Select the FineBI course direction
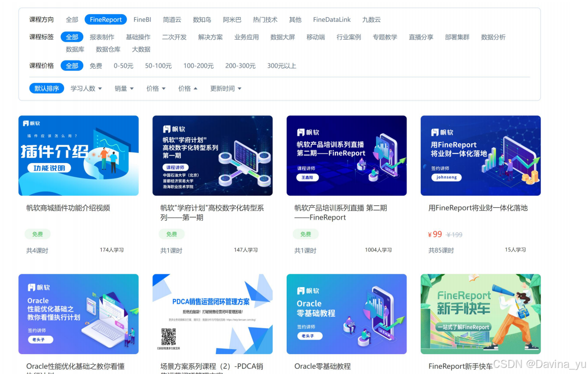 (x=142, y=19)
